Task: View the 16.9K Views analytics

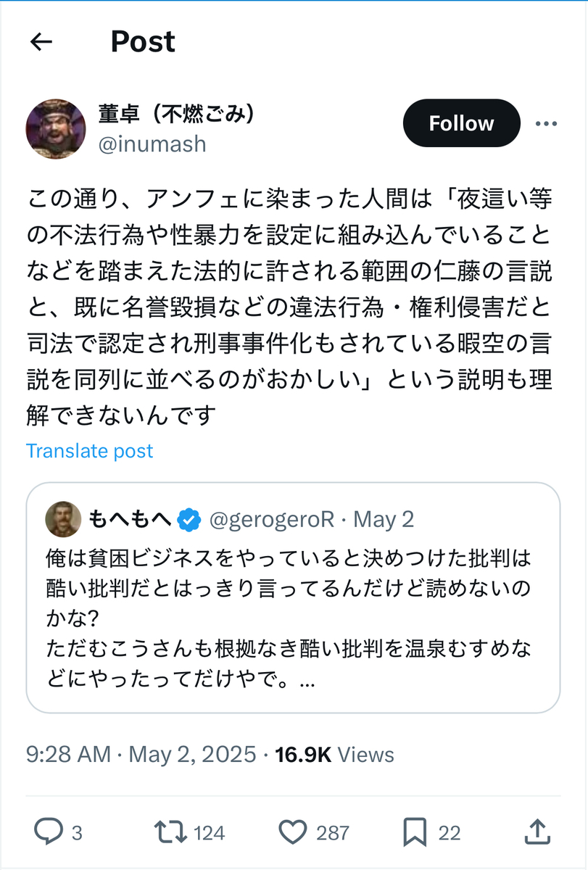Action: click(x=334, y=754)
